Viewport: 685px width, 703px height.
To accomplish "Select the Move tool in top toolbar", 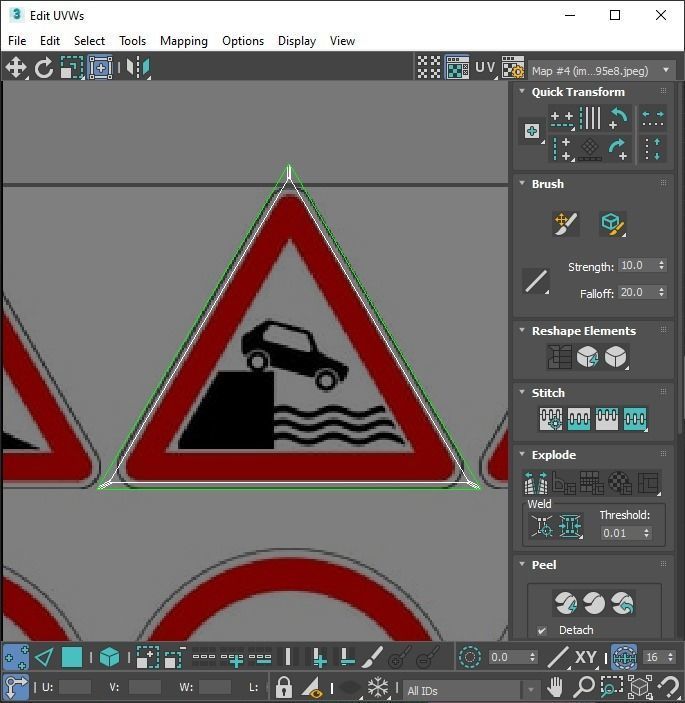I will (x=16, y=68).
